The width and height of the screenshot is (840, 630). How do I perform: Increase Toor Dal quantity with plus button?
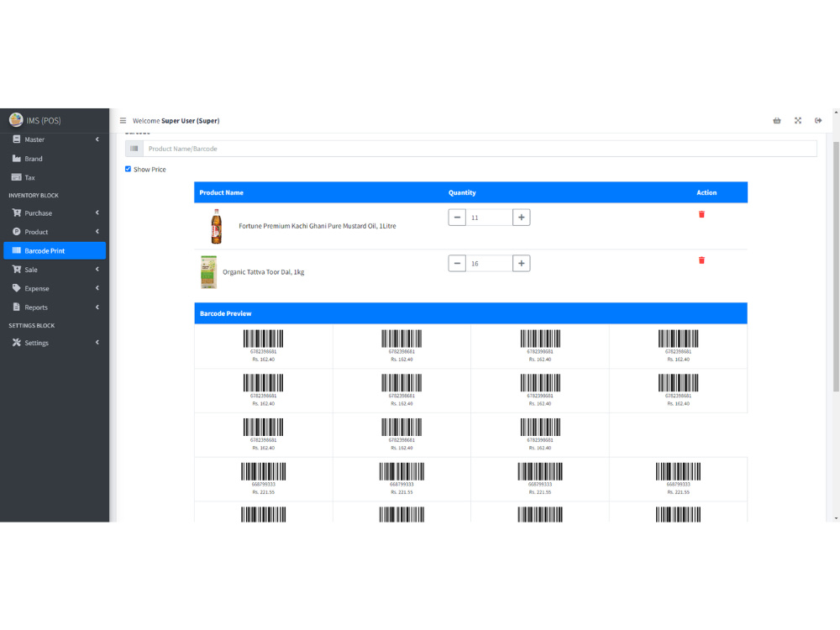pos(522,264)
